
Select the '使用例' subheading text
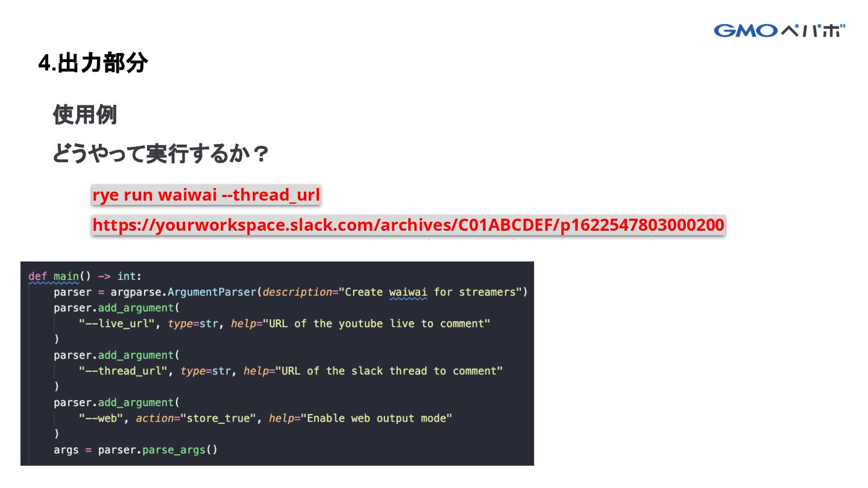click(x=84, y=114)
